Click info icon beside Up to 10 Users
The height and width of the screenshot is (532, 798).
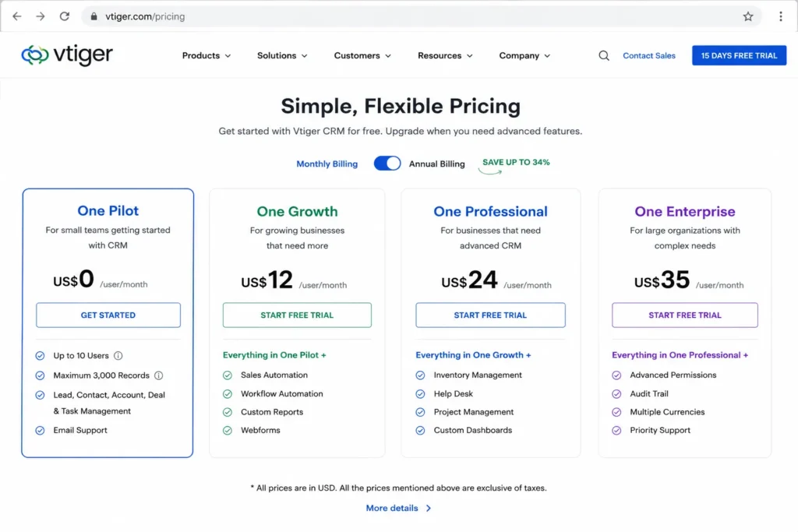click(118, 355)
